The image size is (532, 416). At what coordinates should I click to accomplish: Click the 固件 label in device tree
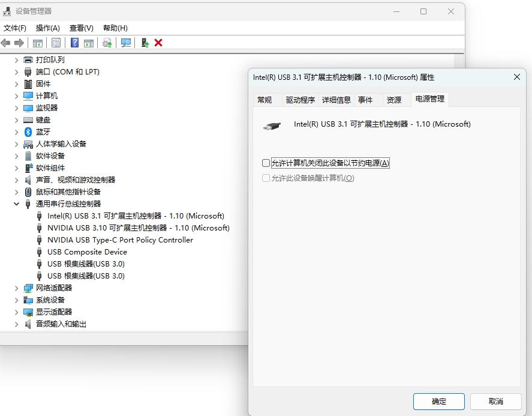[x=43, y=84]
